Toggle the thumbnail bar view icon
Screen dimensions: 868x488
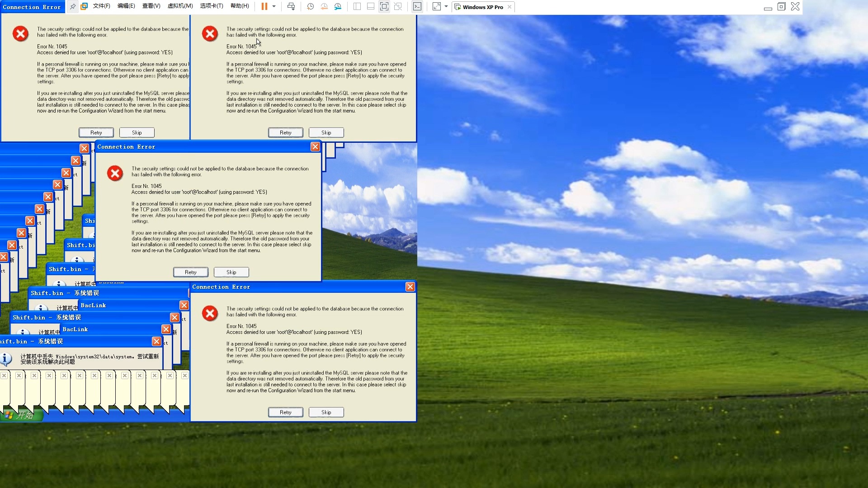pos(370,6)
